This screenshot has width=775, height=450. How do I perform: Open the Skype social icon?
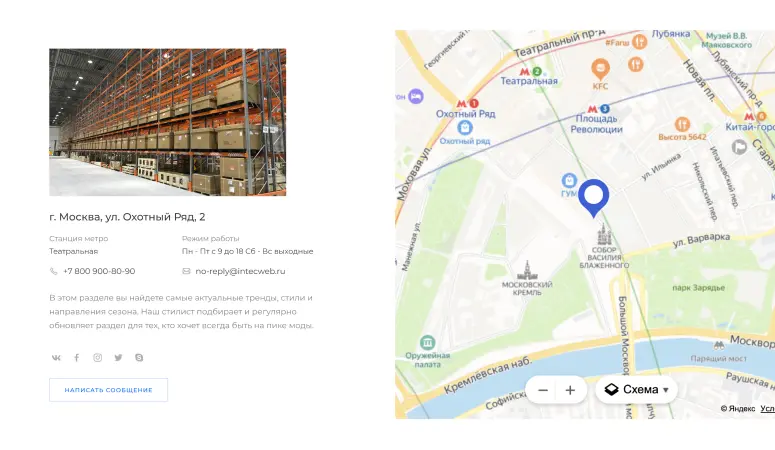pos(139,358)
